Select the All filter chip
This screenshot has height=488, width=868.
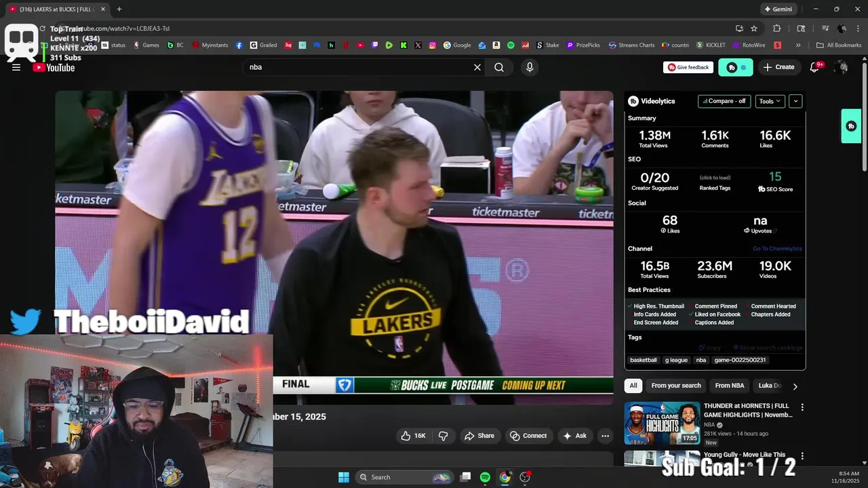coord(633,386)
